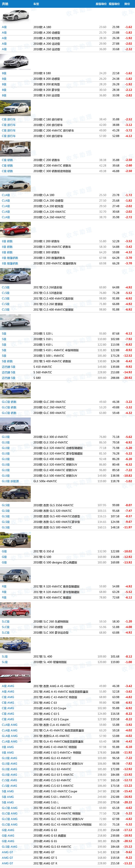The image size is (135, 868).
Task: Select the 2016款 AMG G 65 row
Action: 67,841
